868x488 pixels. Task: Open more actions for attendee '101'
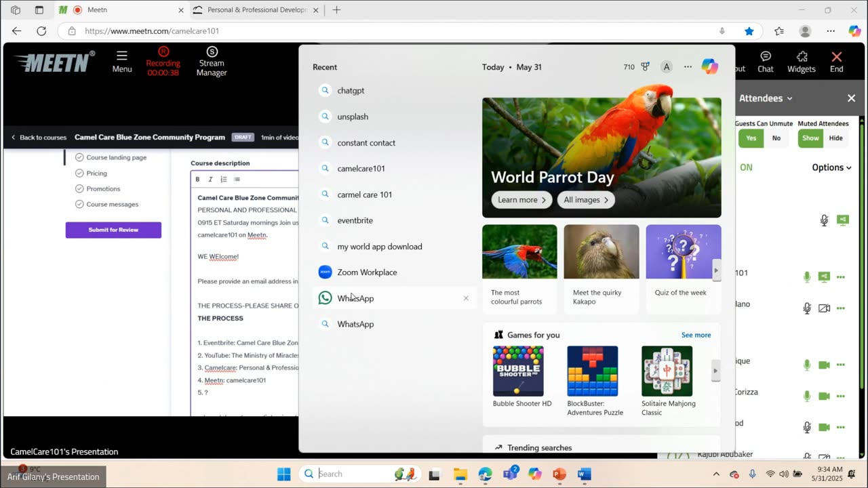(x=841, y=277)
